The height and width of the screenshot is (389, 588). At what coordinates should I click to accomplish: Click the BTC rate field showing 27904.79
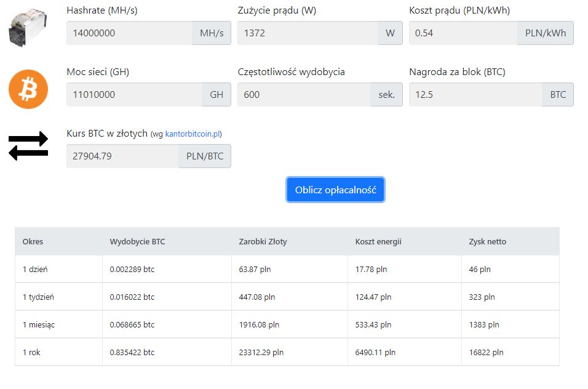(x=122, y=156)
